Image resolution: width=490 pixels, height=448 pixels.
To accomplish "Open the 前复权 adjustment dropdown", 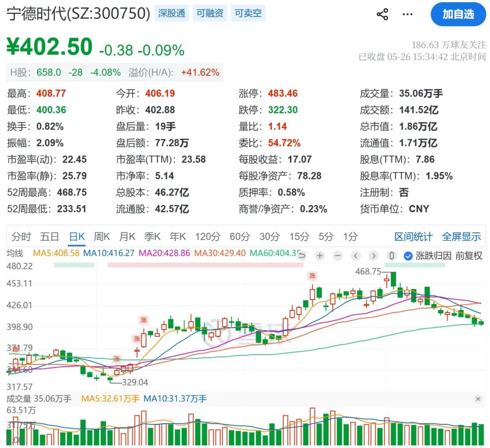I will click(x=469, y=256).
